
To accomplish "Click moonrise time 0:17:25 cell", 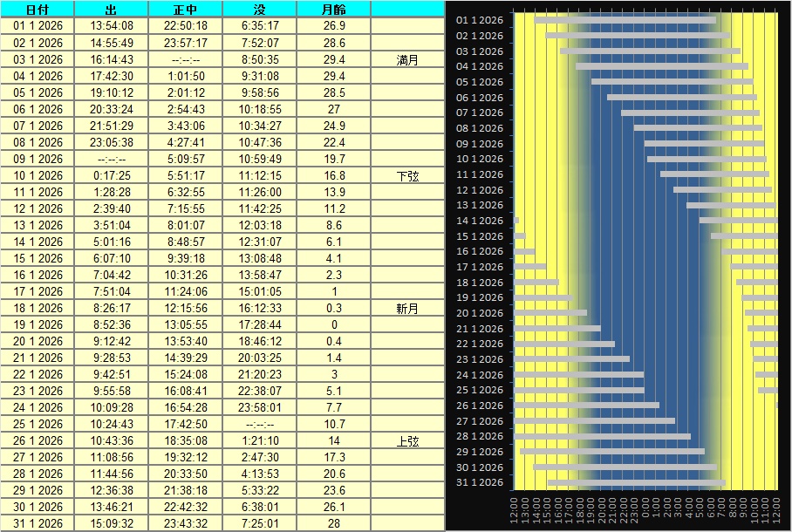I will point(112,175).
